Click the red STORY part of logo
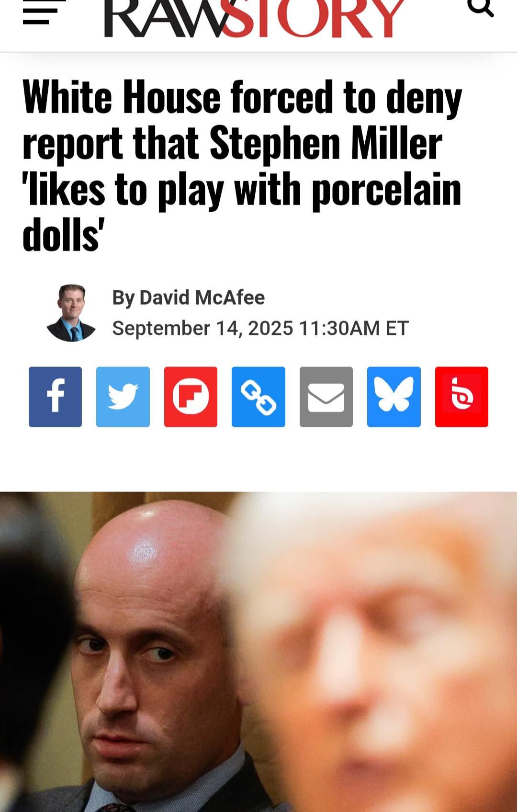Screen dimensions: 517x812 coord(313,18)
